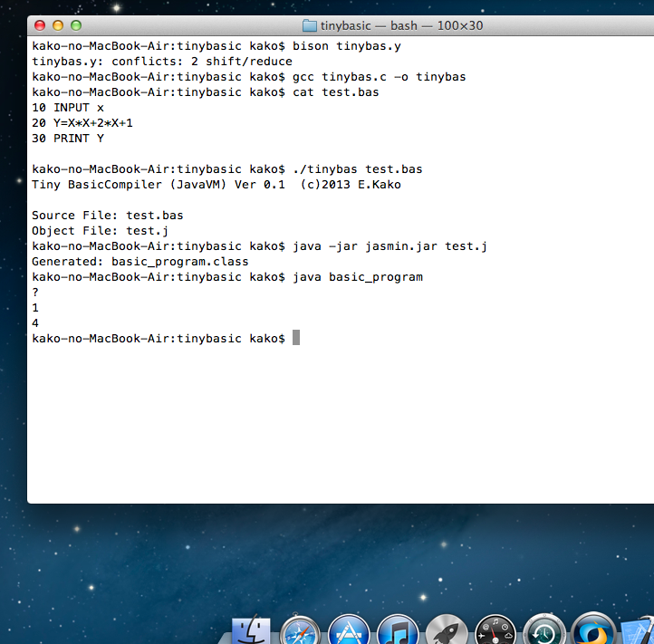Viewport: 654px width, 644px height.
Task: Zoom the Terminal window with green button
Action: [76, 25]
